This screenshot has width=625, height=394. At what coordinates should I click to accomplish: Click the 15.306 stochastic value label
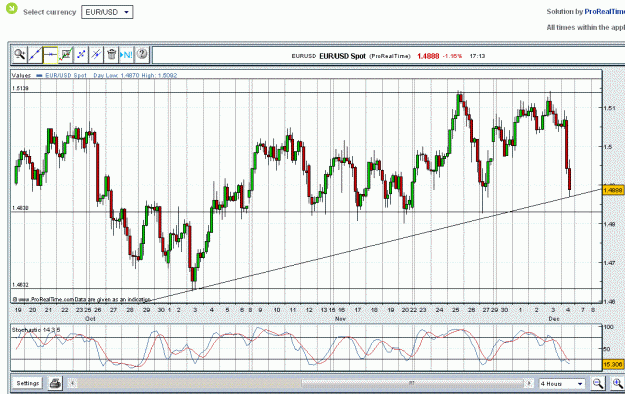tap(613, 364)
